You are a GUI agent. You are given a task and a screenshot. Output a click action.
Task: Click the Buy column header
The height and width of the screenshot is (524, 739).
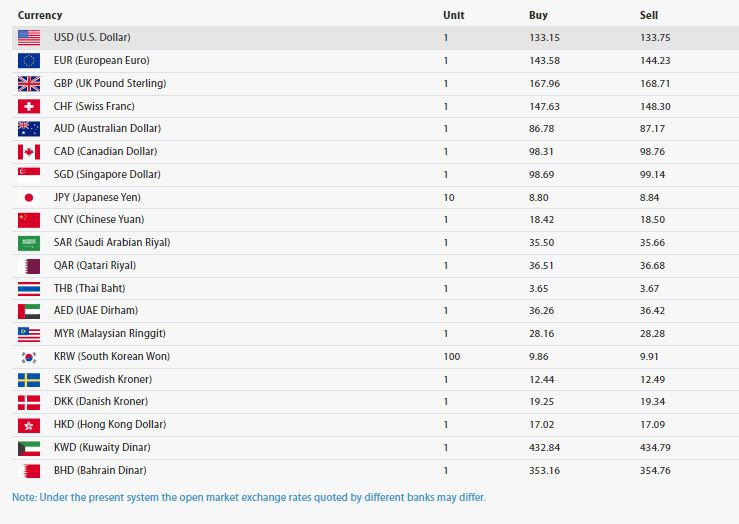click(538, 15)
